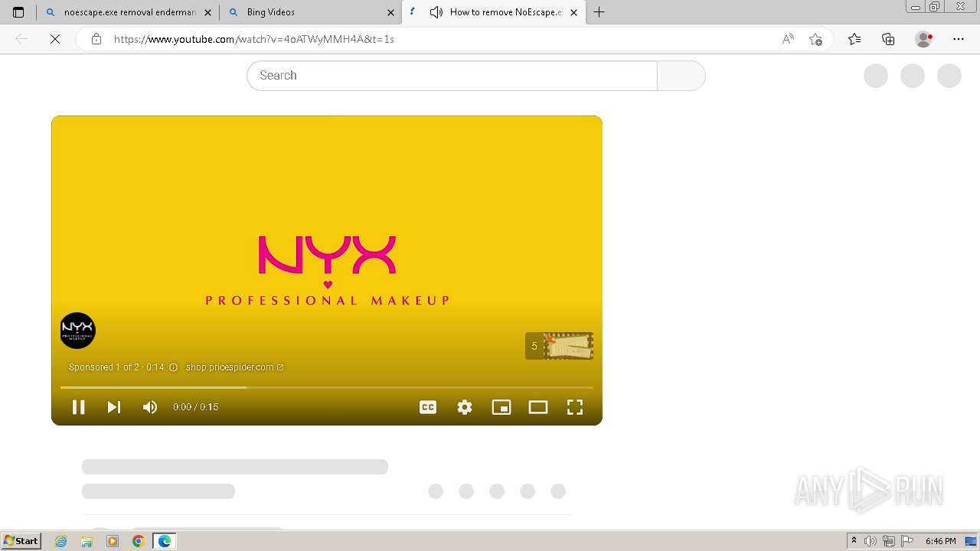Click the YouTube search submit button
The height and width of the screenshot is (551, 980).
click(681, 76)
